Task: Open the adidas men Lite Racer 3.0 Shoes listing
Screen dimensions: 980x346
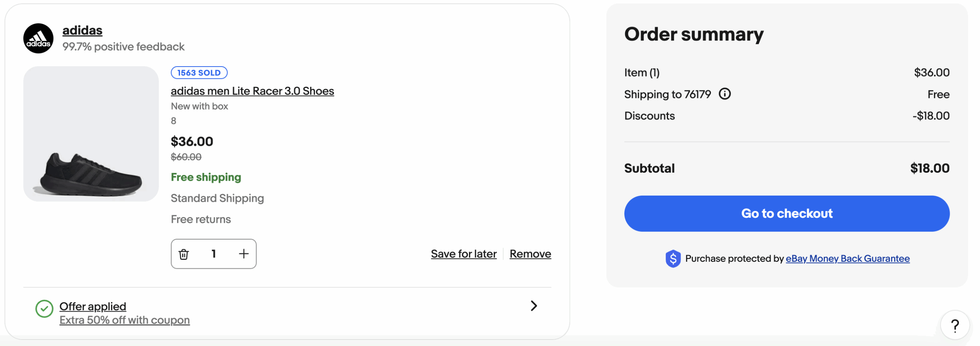Action: (x=252, y=91)
